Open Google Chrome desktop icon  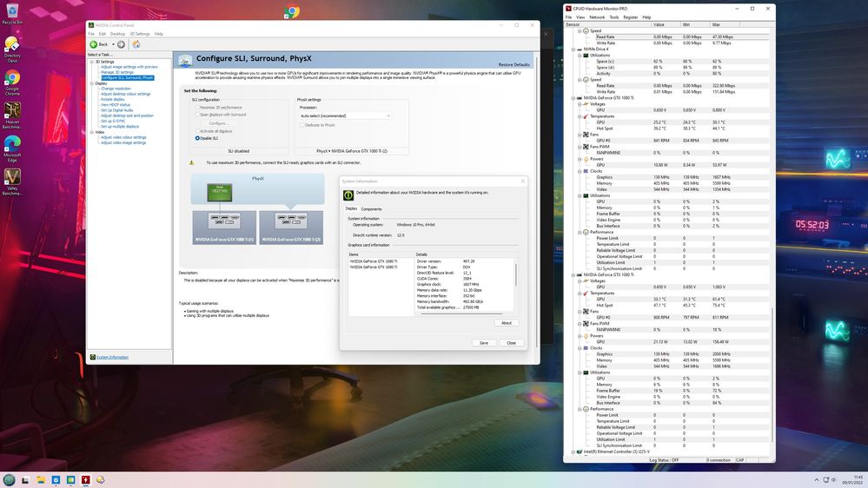[12, 82]
